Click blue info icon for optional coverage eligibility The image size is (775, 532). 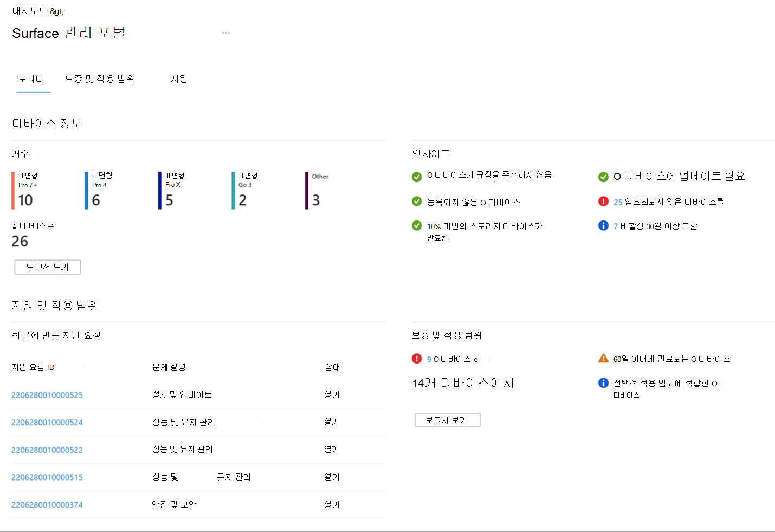[603, 383]
